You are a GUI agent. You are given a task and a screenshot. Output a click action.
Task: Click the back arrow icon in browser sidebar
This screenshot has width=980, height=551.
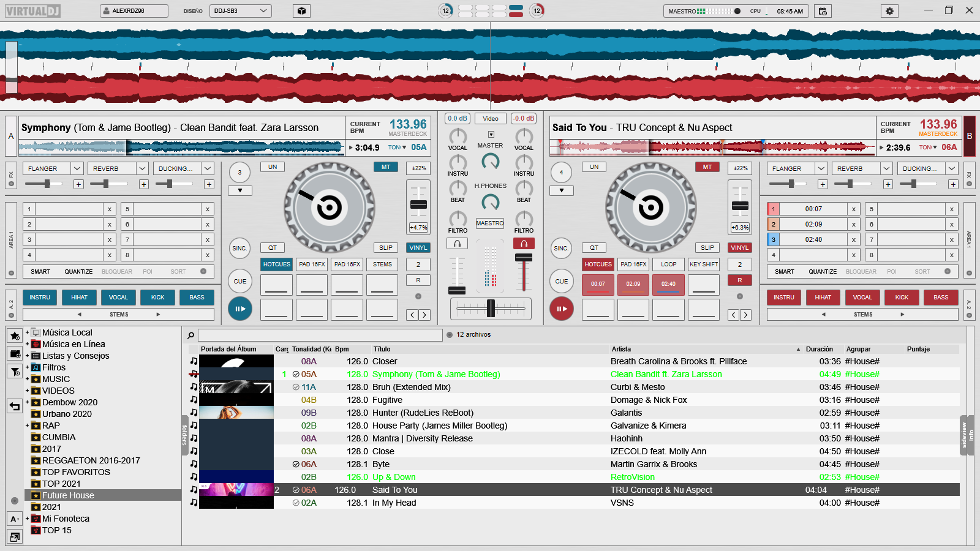pyautogui.click(x=15, y=406)
